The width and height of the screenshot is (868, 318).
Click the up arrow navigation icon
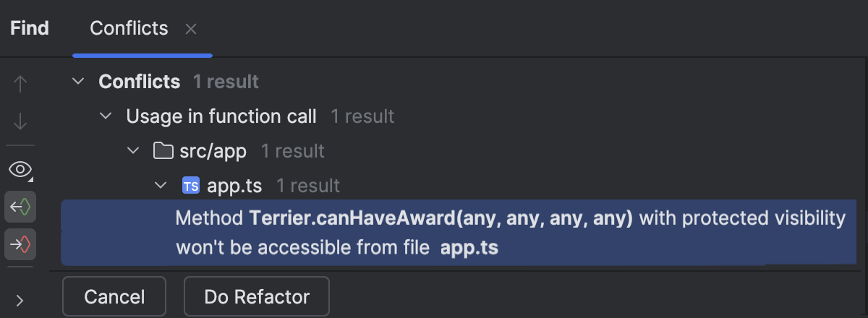pyautogui.click(x=20, y=84)
